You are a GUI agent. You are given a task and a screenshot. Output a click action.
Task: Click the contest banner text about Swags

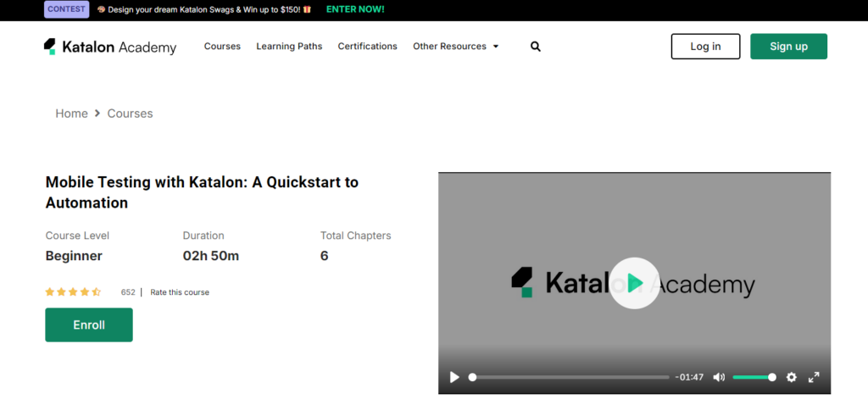[x=204, y=9]
